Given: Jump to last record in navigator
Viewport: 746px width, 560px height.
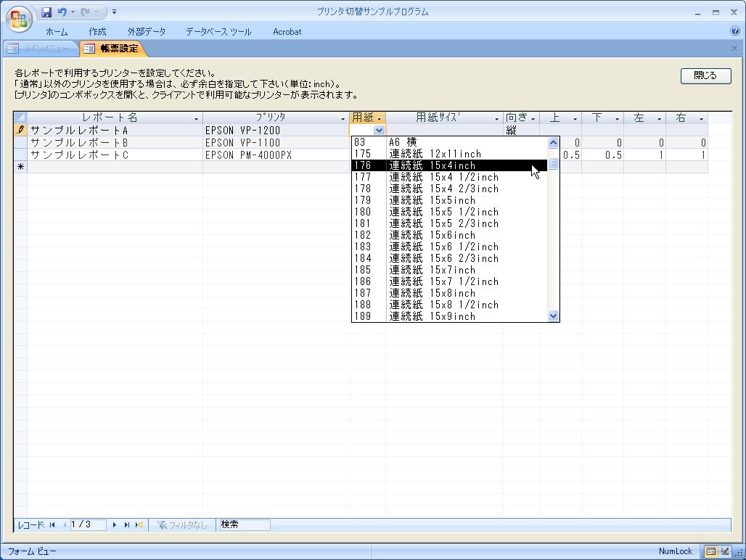Looking at the screenshot, I should 126,524.
